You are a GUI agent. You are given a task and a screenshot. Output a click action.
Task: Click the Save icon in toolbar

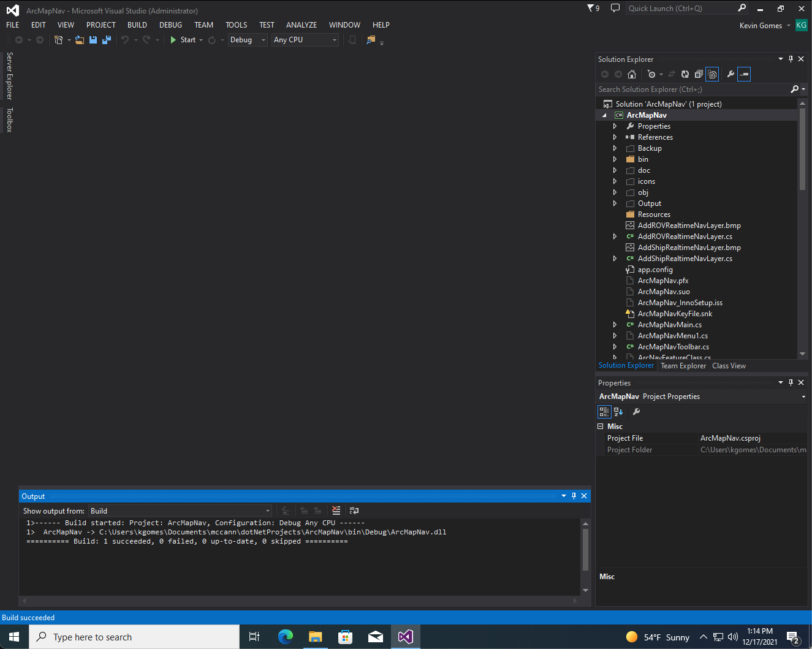pos(93,40)
